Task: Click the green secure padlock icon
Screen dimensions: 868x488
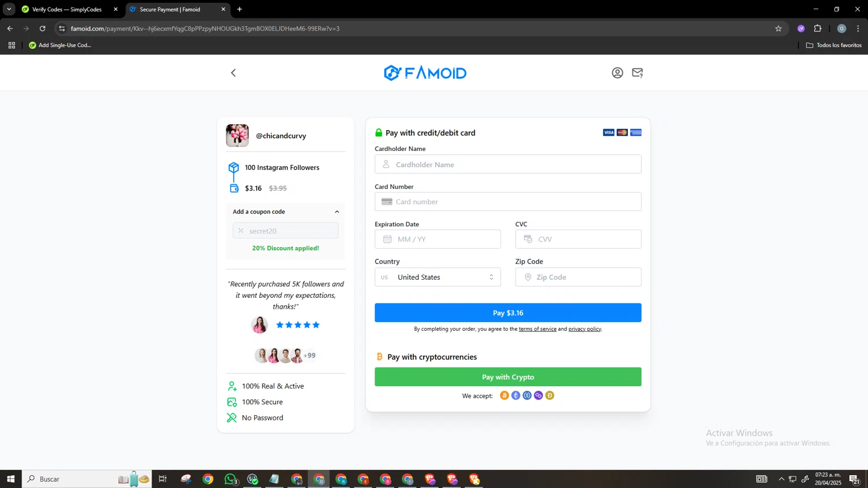Action: click(378, 132)
